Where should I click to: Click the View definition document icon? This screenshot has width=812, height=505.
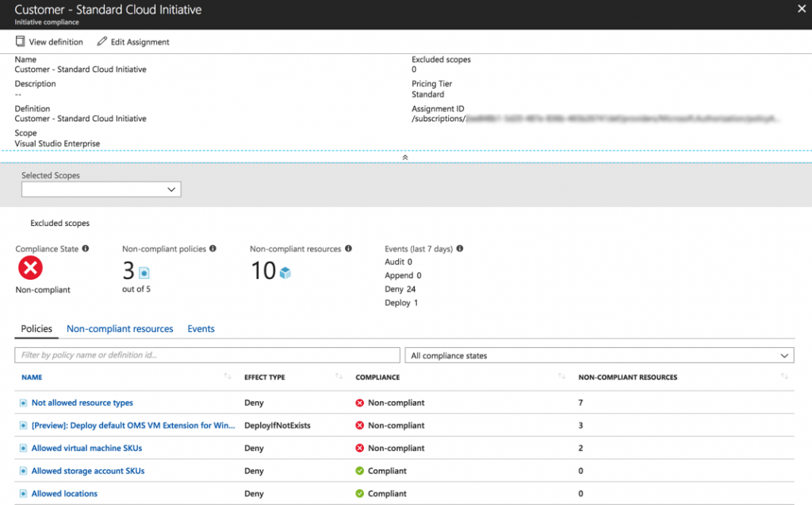[20, 41]
